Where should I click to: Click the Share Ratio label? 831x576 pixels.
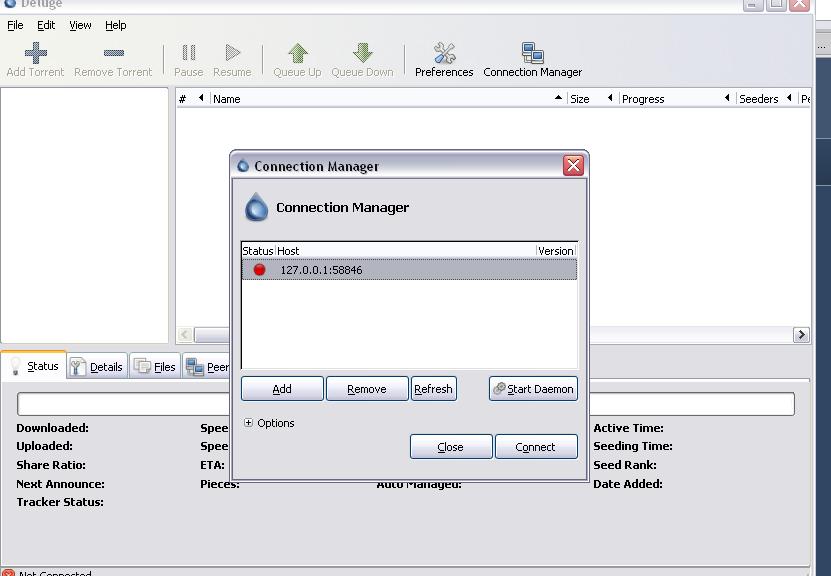pyautogui.click(x=51, y=465)
